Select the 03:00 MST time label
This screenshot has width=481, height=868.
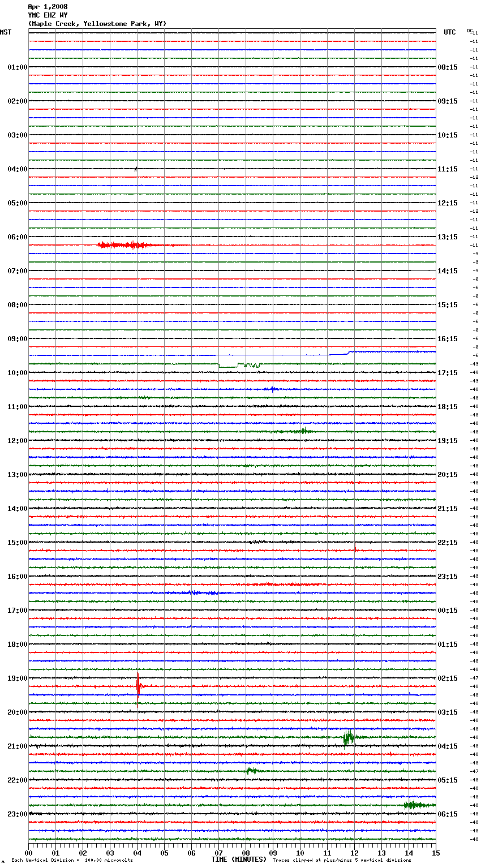tap(18, 135)
